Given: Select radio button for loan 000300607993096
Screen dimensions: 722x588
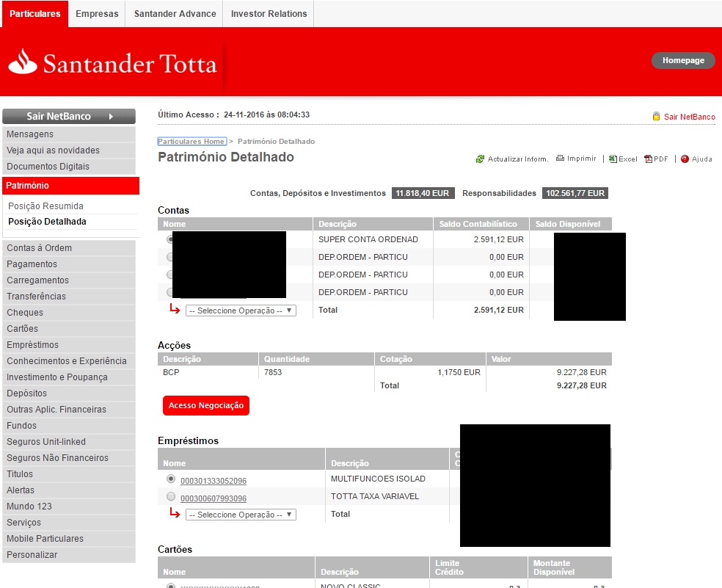Looking at the screenshot, I should click(x=171, y=496).
